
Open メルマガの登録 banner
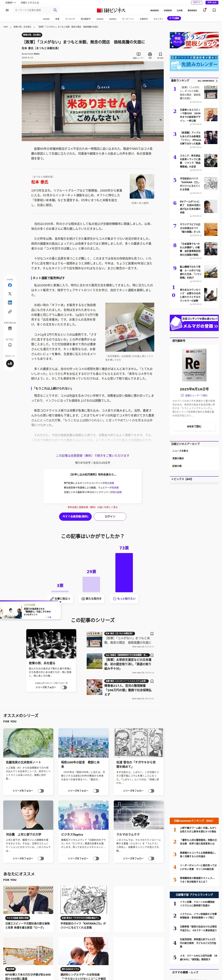point(194,323)
